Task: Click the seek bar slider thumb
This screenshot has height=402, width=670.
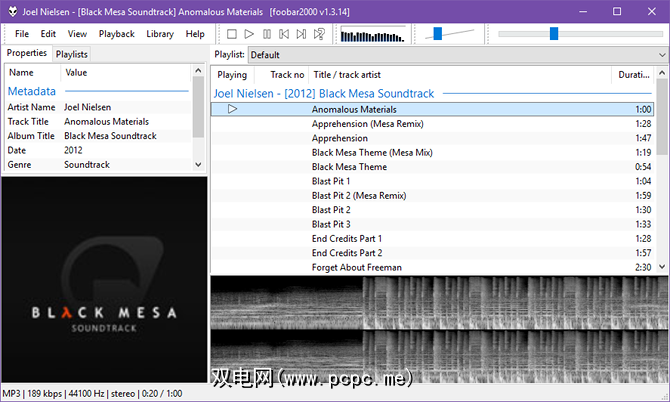Action: pos(553,34)
